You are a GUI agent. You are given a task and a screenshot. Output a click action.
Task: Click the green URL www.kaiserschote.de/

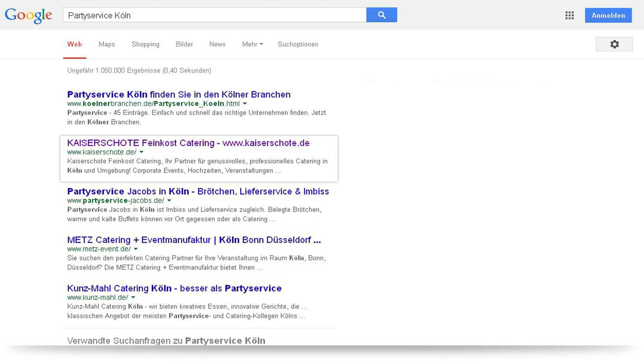(x=102, y=152)
